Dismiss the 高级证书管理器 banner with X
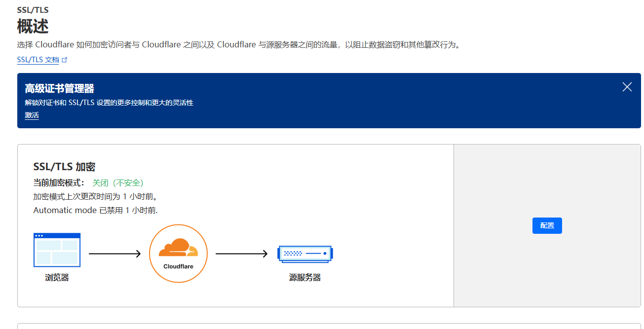644x329 pixels. click(x=627, y=87)
